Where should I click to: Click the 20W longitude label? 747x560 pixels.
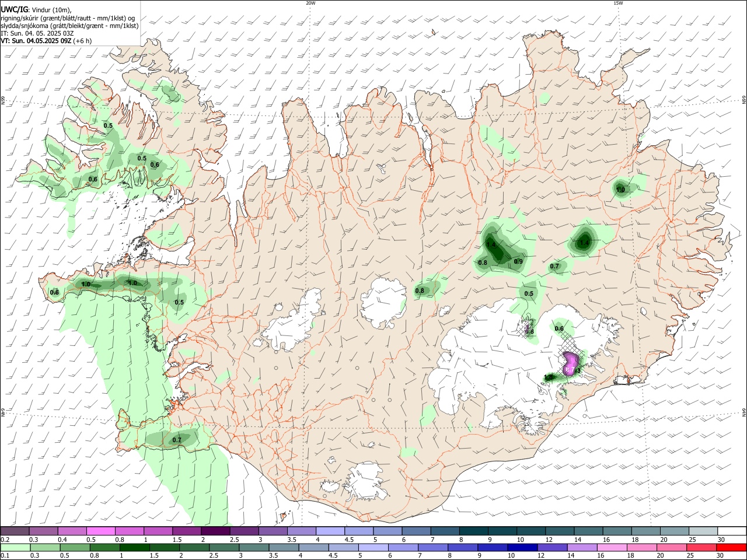(310, 3)
